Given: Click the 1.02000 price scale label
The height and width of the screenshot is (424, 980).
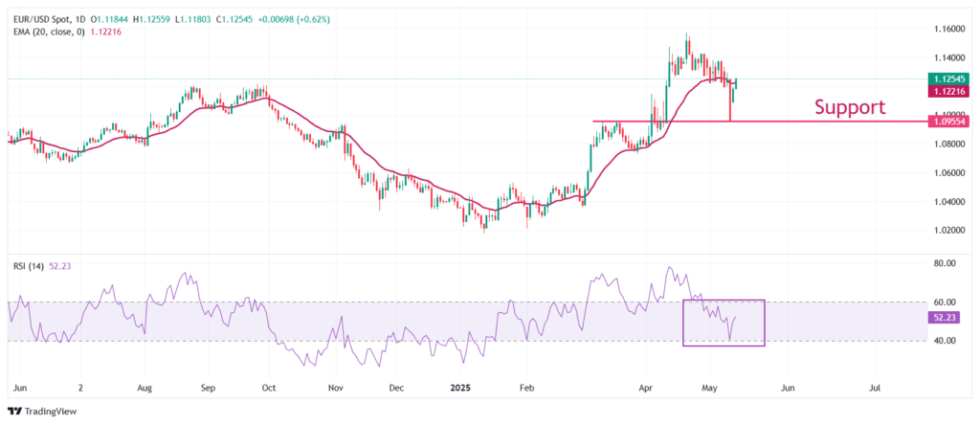Looking at the screenshot, I should tap(946, 231).
